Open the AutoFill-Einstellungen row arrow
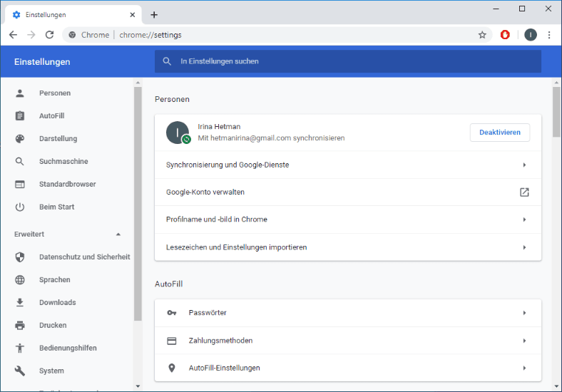The image size is (562, 392). click(524, 368)
